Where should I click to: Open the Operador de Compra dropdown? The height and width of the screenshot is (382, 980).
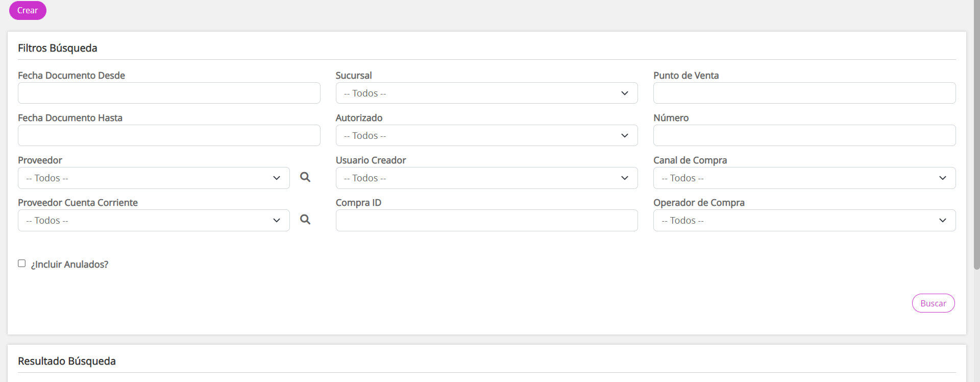[804, 220]
